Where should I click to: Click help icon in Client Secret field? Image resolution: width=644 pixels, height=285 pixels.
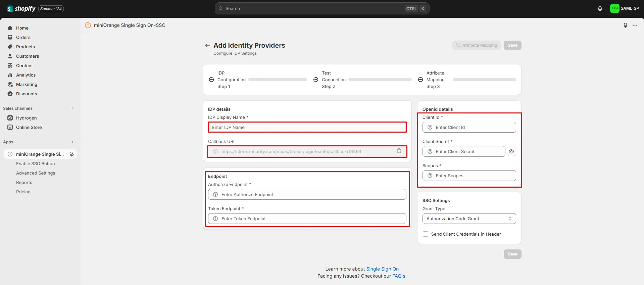coord(430,151)
